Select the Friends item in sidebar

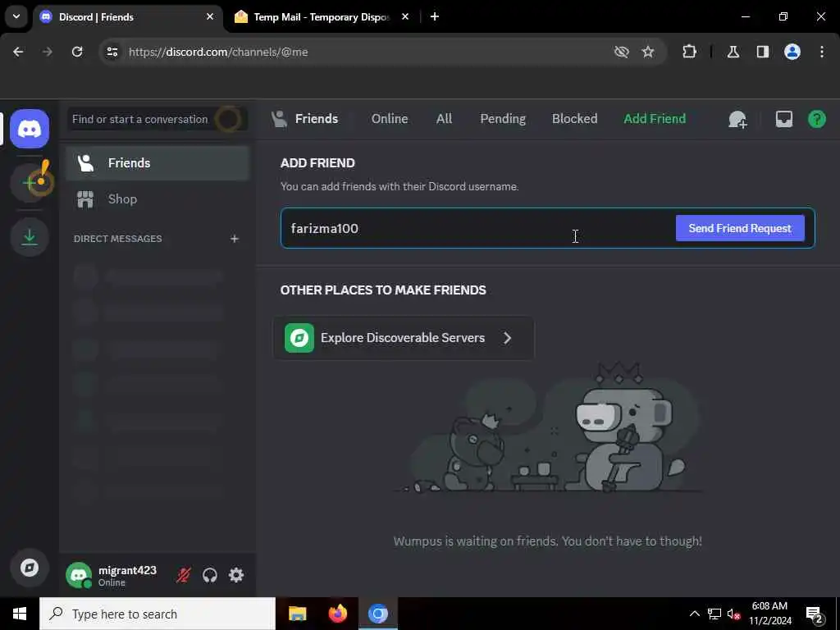[x=157, y=163]
